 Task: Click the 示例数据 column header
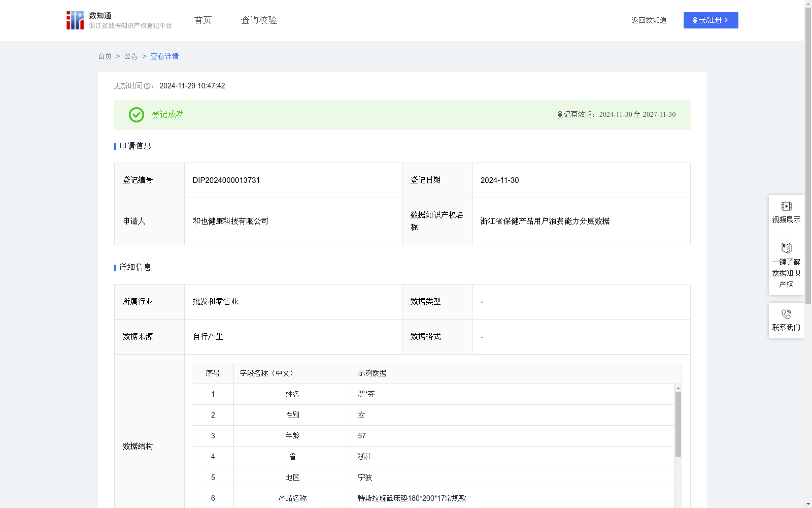pos(517,373)
